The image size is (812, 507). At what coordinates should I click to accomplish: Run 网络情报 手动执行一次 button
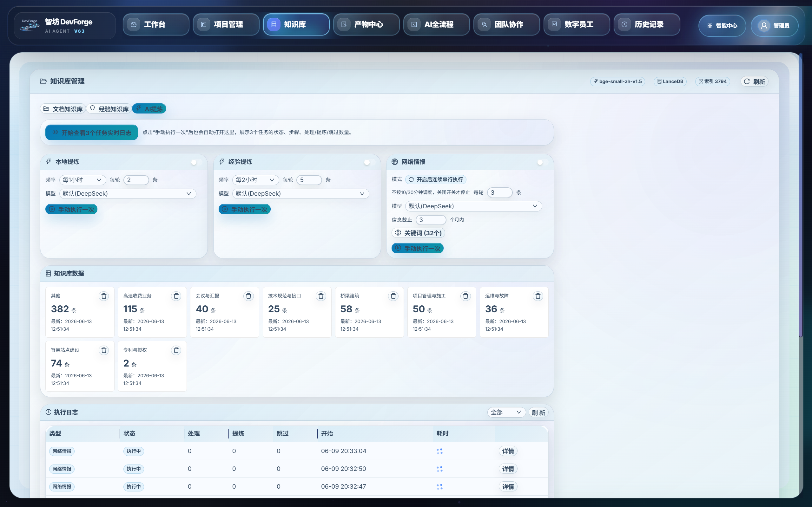[x=417, y=248]
